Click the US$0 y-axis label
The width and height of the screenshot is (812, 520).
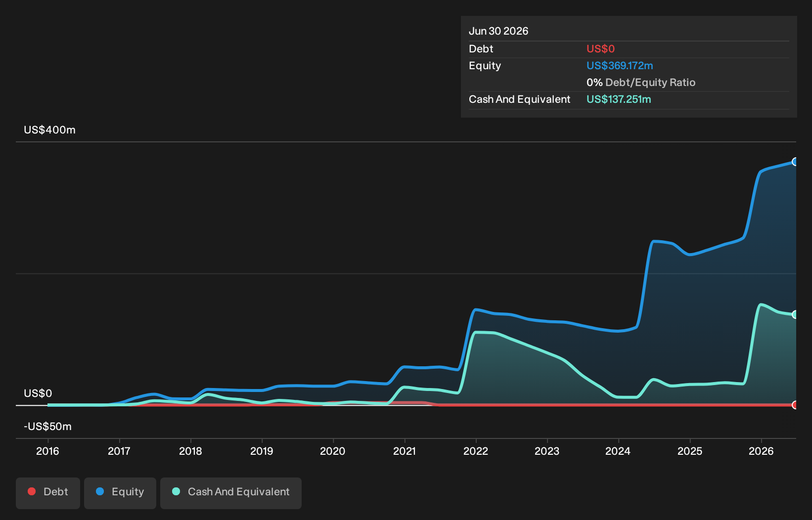[x=38, y=393]
